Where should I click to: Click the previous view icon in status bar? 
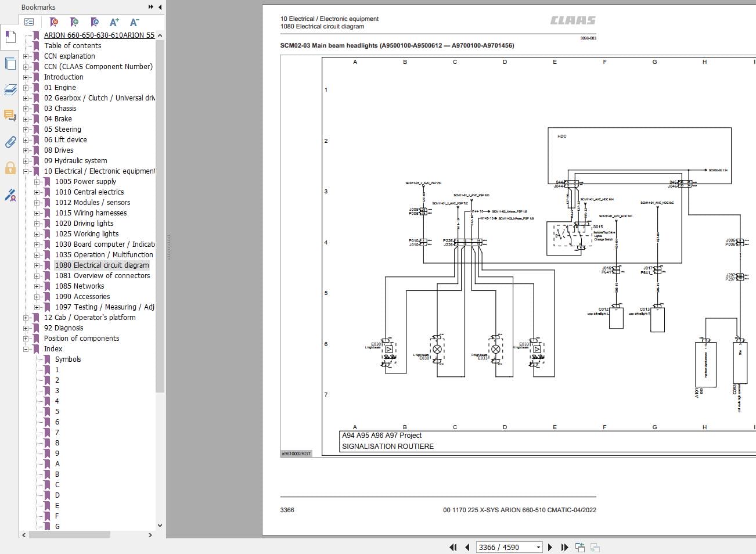click(580, 547)
